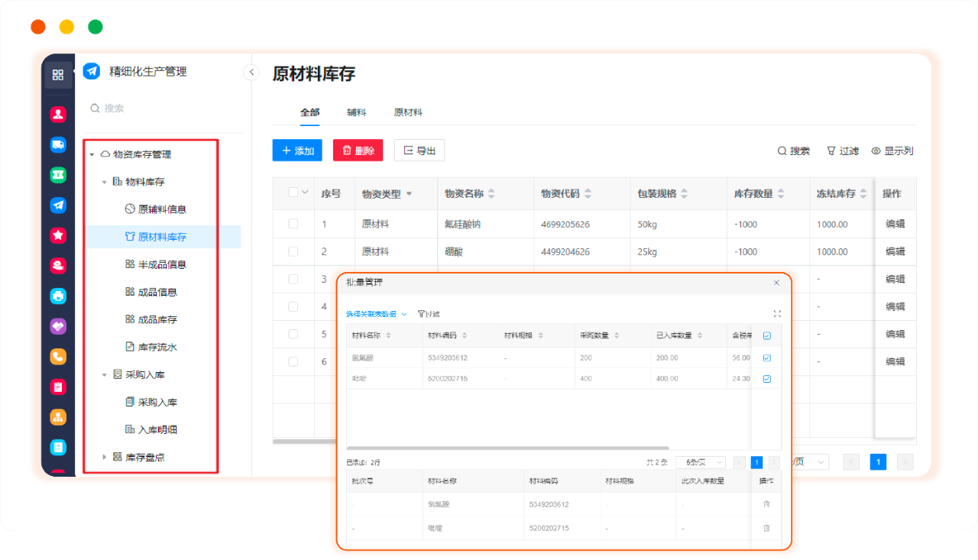978x560 pixels.
Task: Uncheck the 氢氟酸 row checkbox in the dialog
Action: click(x=767, y=358)
